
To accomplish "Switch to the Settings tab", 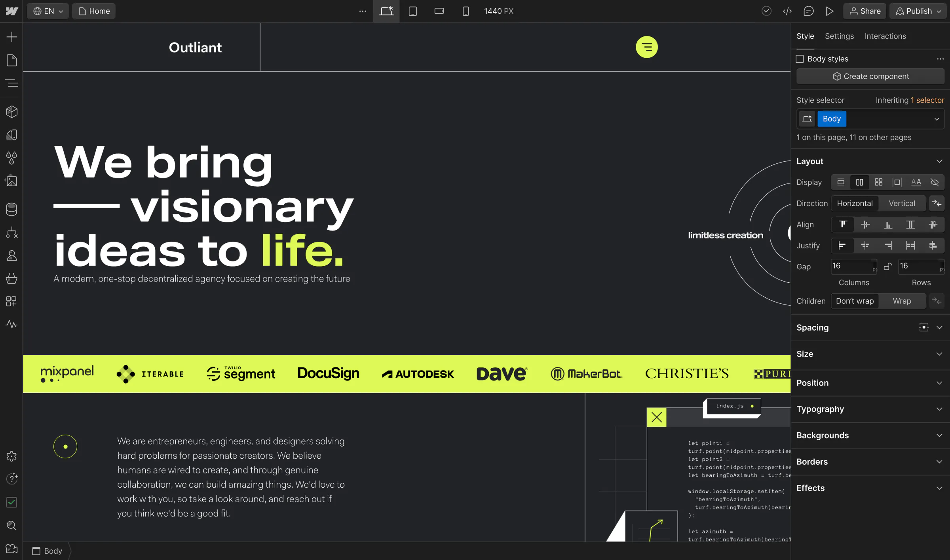I will (839, 36).
